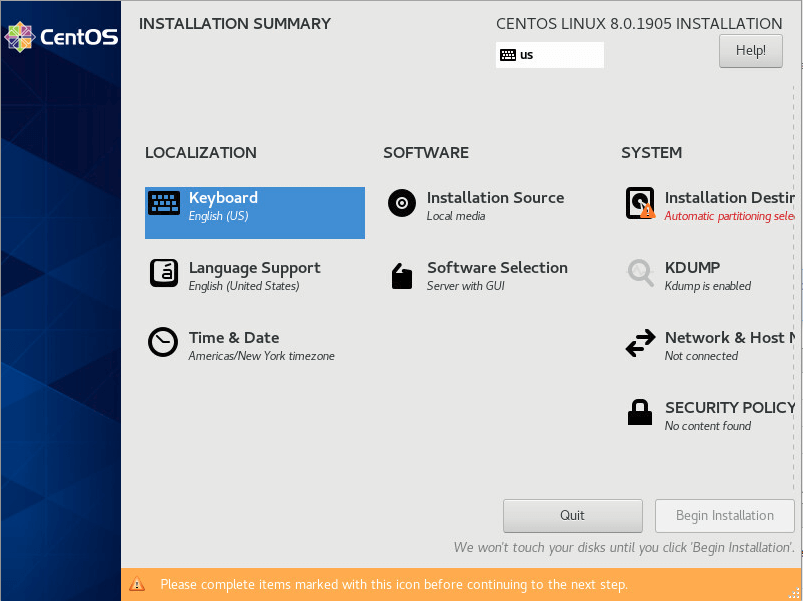
Task: Click the 'Please complete items' warning message
Action: (x=394, y=585)
